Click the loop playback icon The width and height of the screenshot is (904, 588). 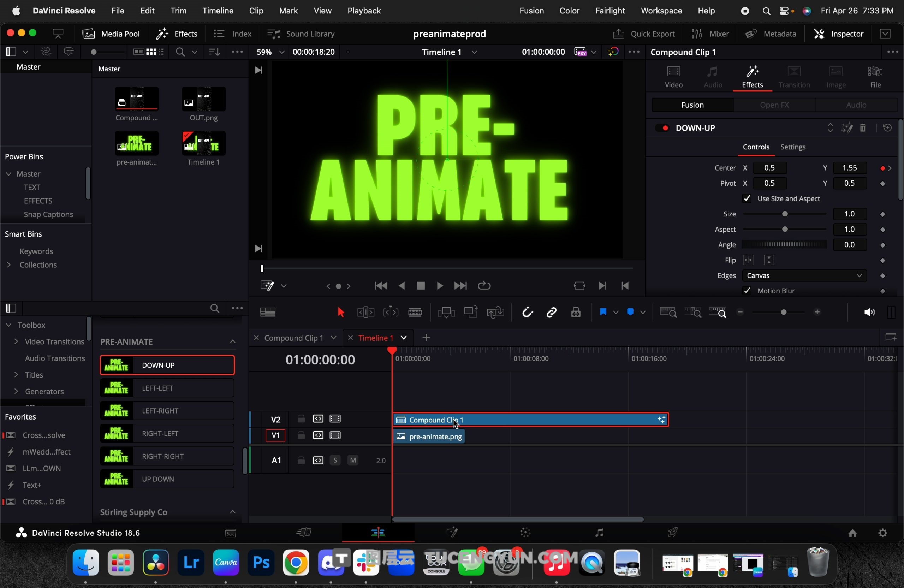click(x=484, y=286)
